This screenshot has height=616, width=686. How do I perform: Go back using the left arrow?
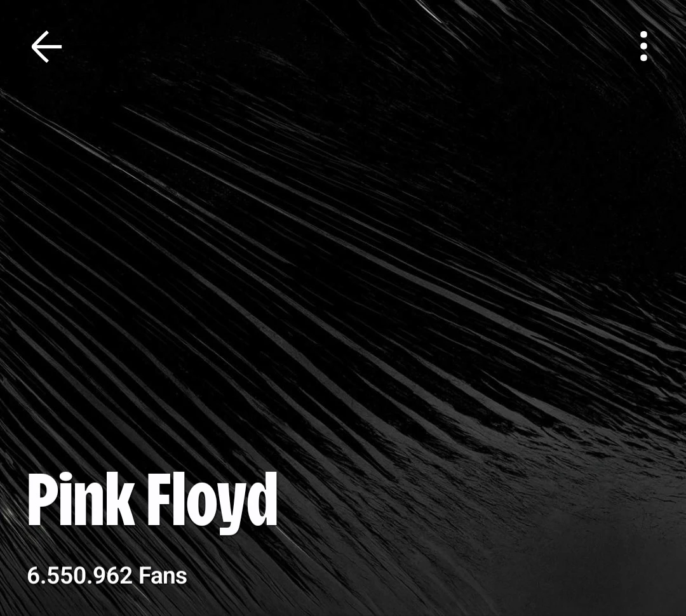pos(46,46)
